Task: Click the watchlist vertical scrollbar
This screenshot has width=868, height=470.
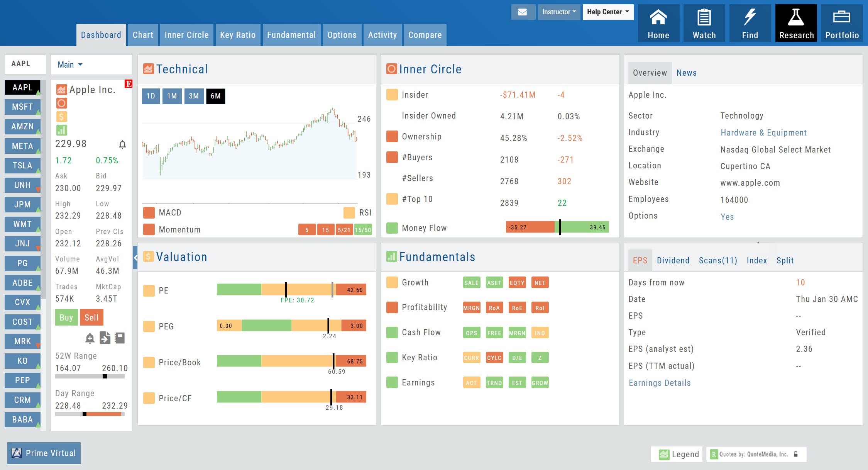Action: point(43,189)
